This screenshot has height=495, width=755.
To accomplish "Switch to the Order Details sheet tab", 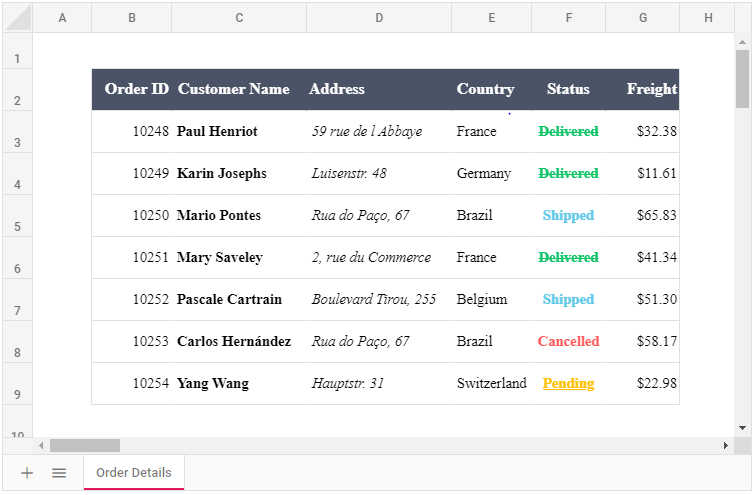I will coord(134,473).
